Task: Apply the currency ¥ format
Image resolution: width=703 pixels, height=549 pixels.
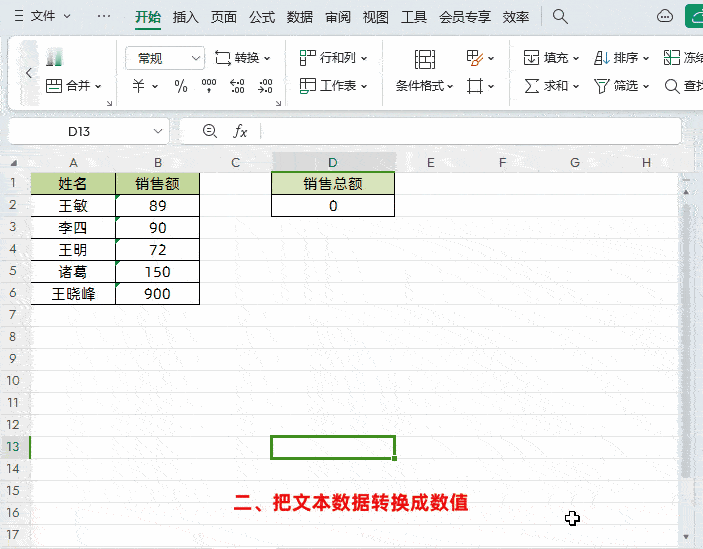Action: pos(139,86)
